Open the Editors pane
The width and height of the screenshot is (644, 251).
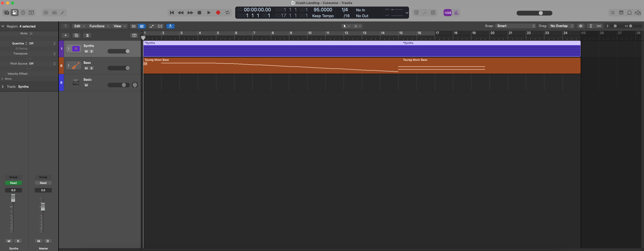pos(63,13)
